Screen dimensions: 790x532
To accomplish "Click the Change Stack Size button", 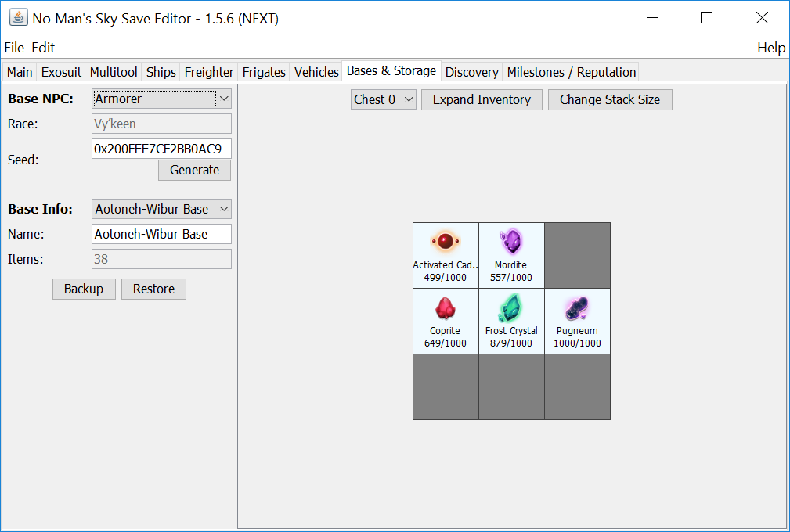I will click(x=610, y=99).
